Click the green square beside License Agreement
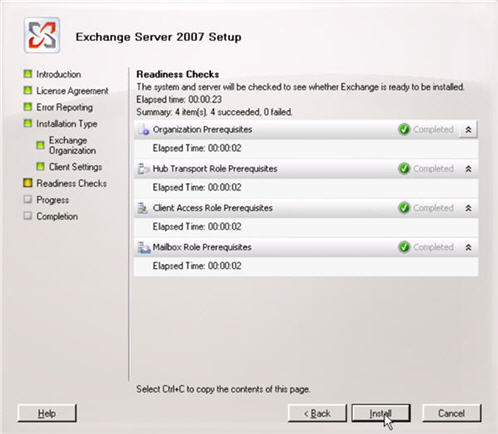 click(x=28, y=90)
